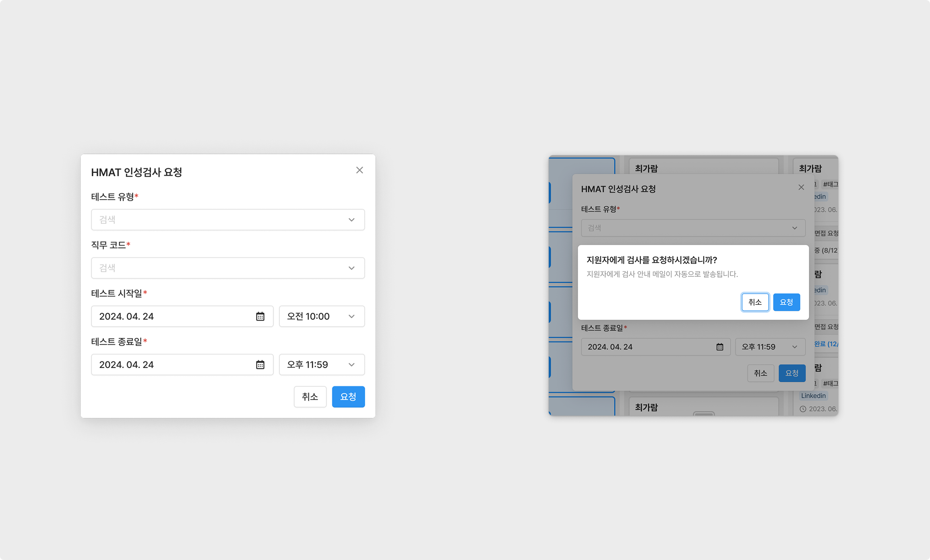This screenshot has width=930, height=560.
Task: Open 오후 11:59 dropdown in left modal
Action: click(322, 364)
